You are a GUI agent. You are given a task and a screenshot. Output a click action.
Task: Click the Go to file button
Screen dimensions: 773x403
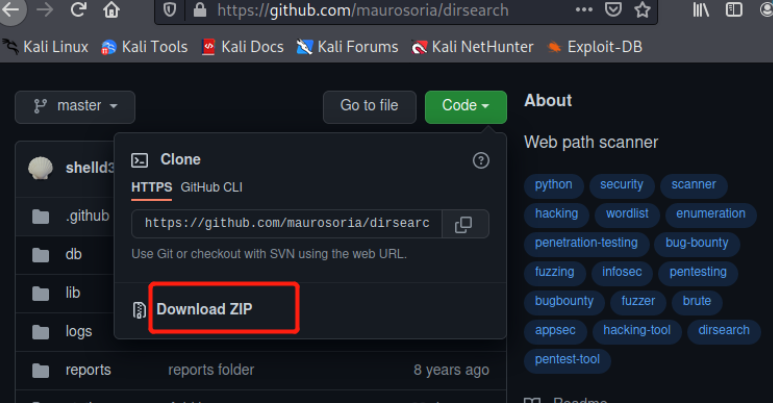coord(369,107)
